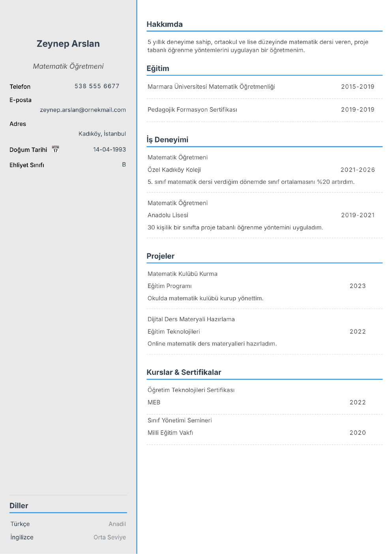This screenshot has width=392, height=554.
Task: Select the Hakkımda section heading
Action: click(x=165, y=24)
